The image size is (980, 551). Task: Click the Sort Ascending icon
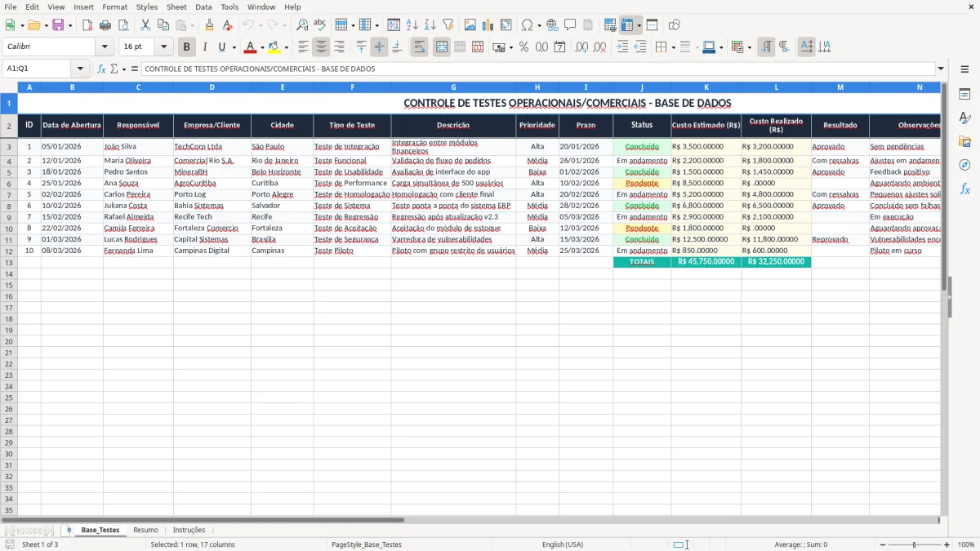pyautogui.click(x=412, y=25)
